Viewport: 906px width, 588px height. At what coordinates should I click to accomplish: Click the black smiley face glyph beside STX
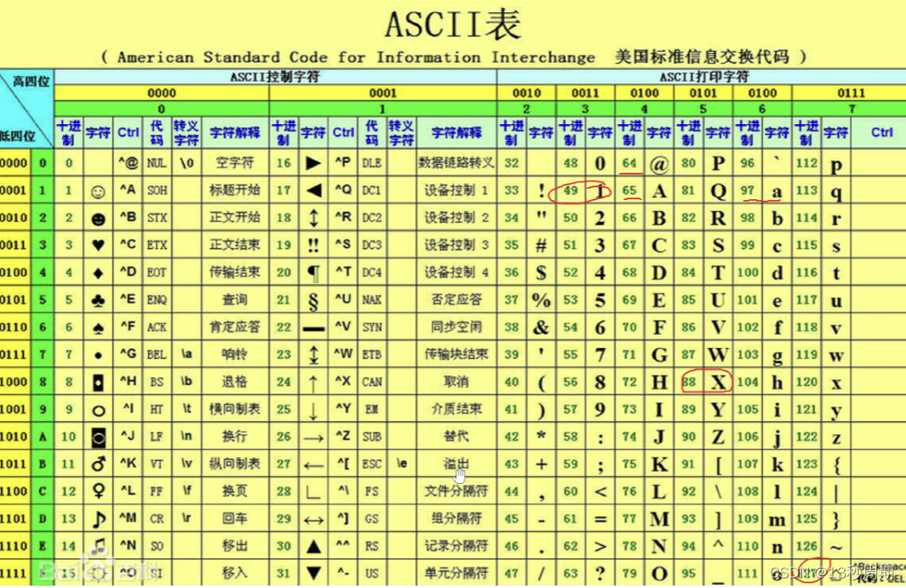click(x=98, y=219)
